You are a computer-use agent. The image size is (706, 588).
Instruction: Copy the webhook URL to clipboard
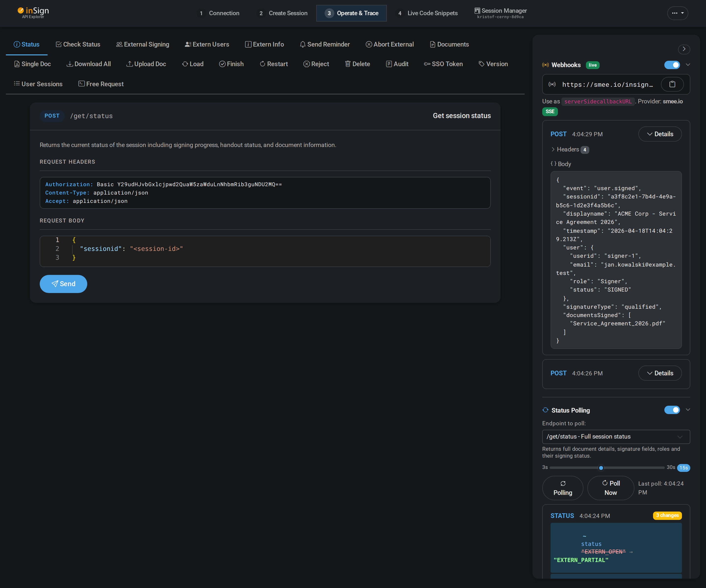(x=672, y=84)
